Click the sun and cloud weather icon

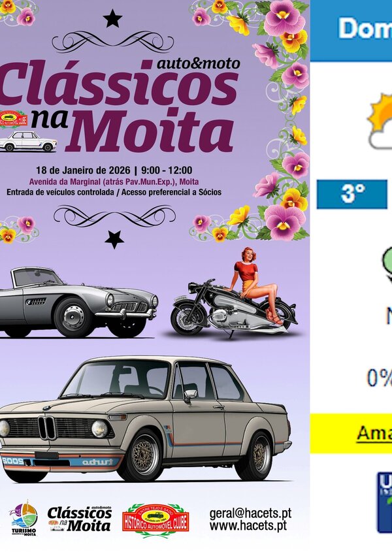pyautogui.click(x=380, y=121)
